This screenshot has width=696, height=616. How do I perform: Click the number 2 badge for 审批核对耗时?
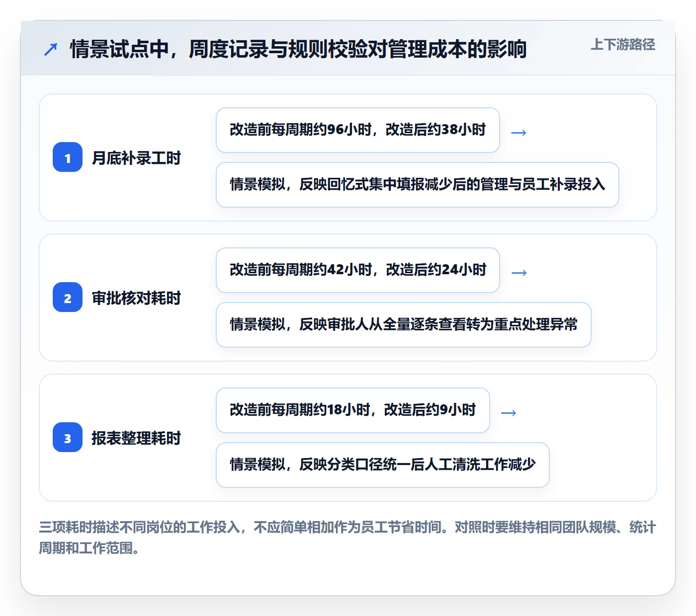click(x=68, y=297)
